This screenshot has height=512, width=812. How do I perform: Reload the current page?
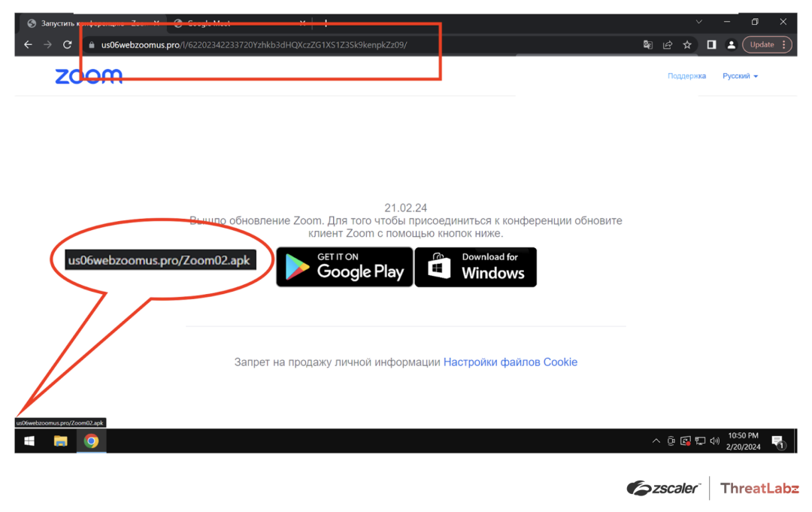(67, 45)
